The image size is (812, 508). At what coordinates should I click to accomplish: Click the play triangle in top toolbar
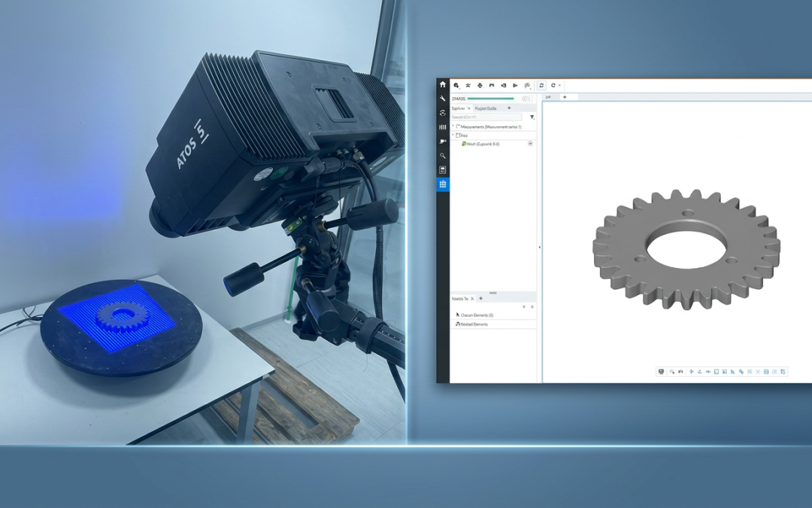(515, 86)
